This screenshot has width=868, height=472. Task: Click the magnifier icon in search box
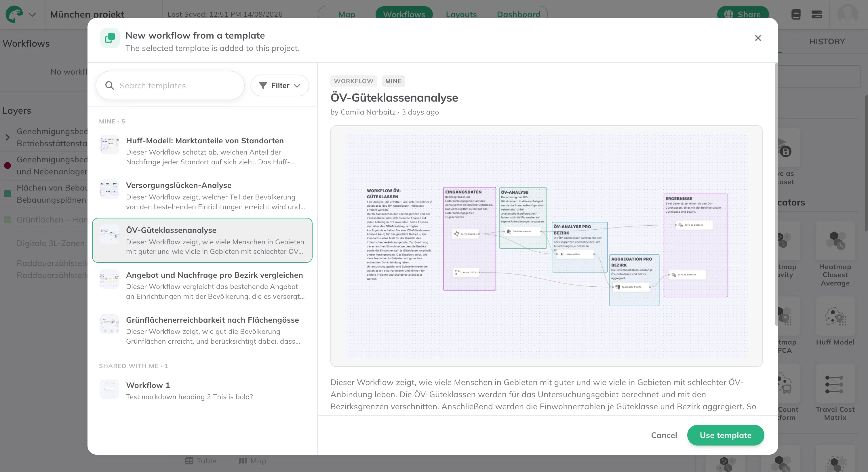pyautogui.click(x=110, y=85)
